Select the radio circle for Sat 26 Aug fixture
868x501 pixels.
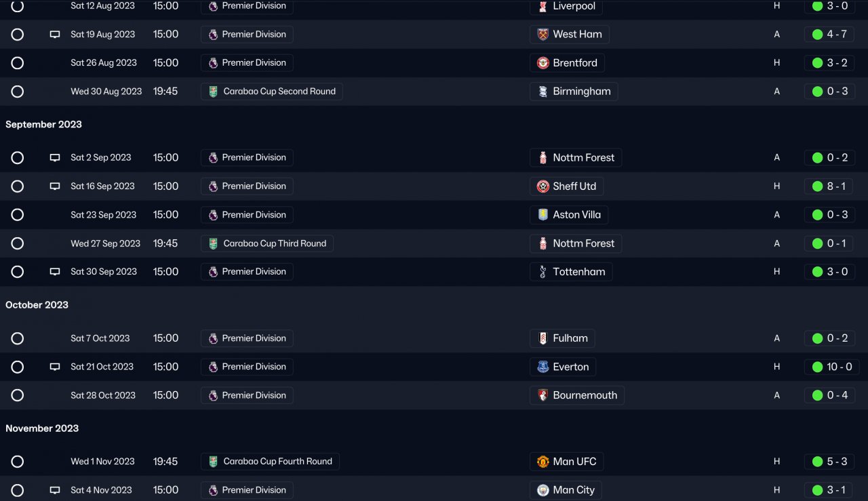click(18, 63)
